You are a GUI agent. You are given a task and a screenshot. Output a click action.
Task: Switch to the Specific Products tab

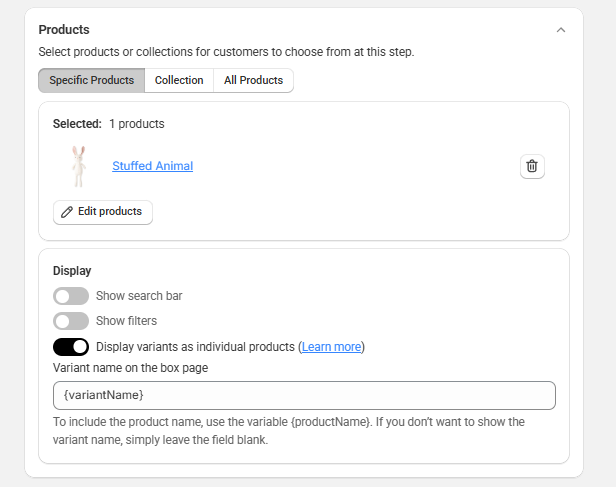[x=92, y=80]
